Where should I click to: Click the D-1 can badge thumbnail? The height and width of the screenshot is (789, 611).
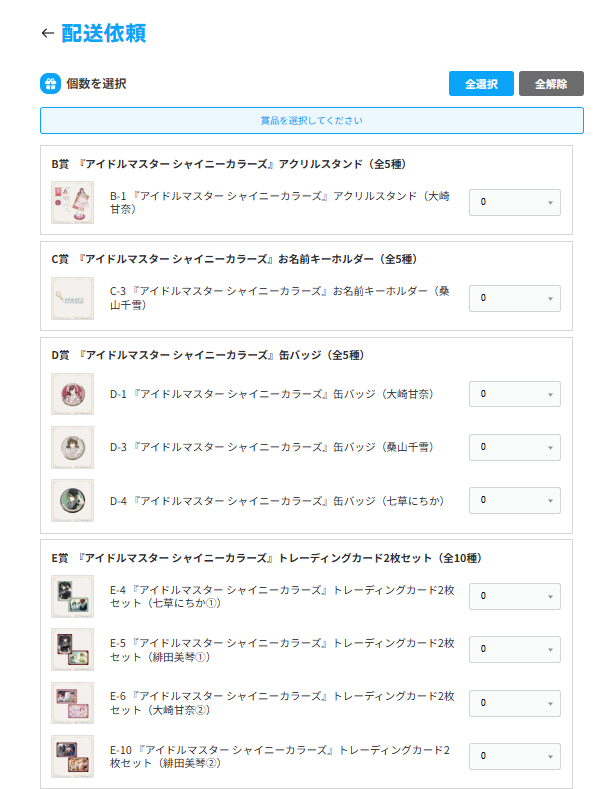(x=72, y=394)
